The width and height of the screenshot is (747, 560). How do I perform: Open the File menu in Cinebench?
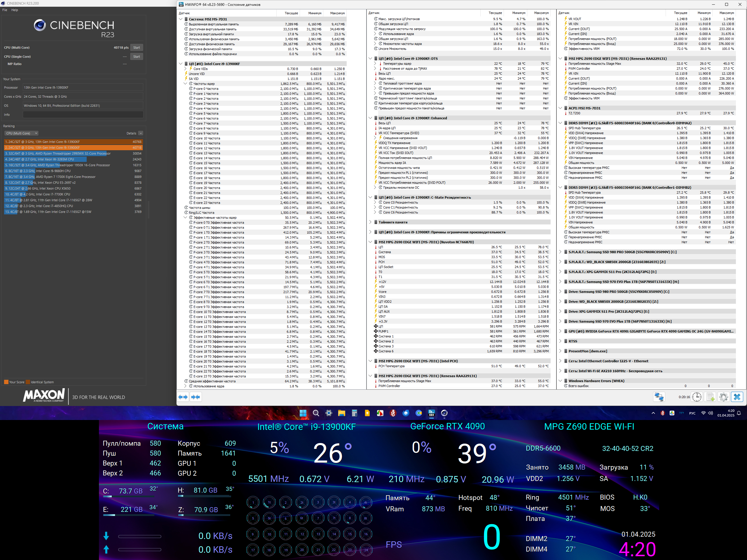pos(5,10)
